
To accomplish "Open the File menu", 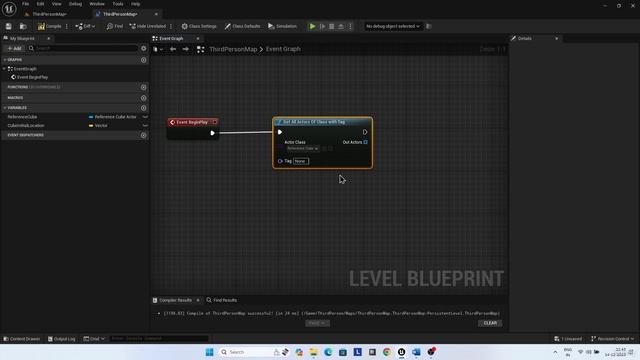I will [25, 4].
